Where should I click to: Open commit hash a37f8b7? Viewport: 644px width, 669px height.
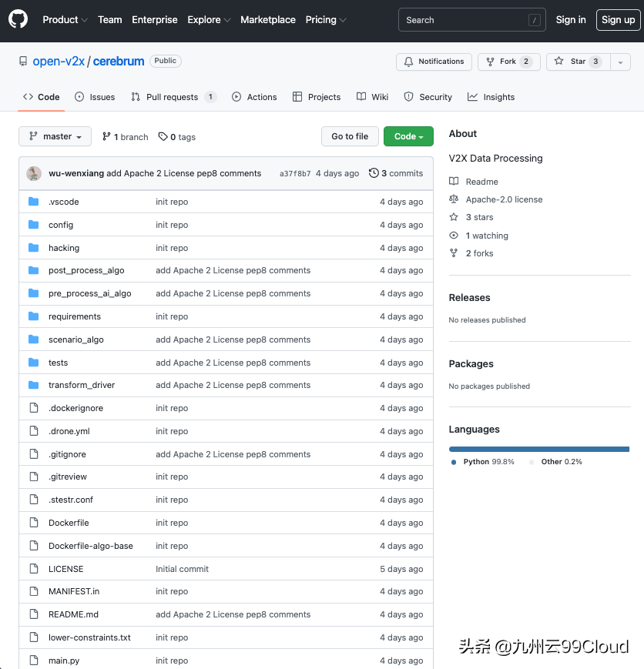click(295, 173)
